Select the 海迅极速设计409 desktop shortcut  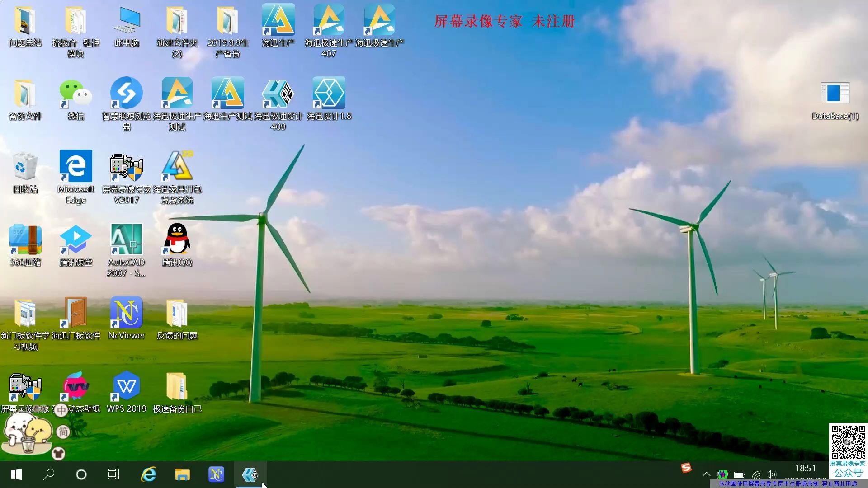click(278, 94)
